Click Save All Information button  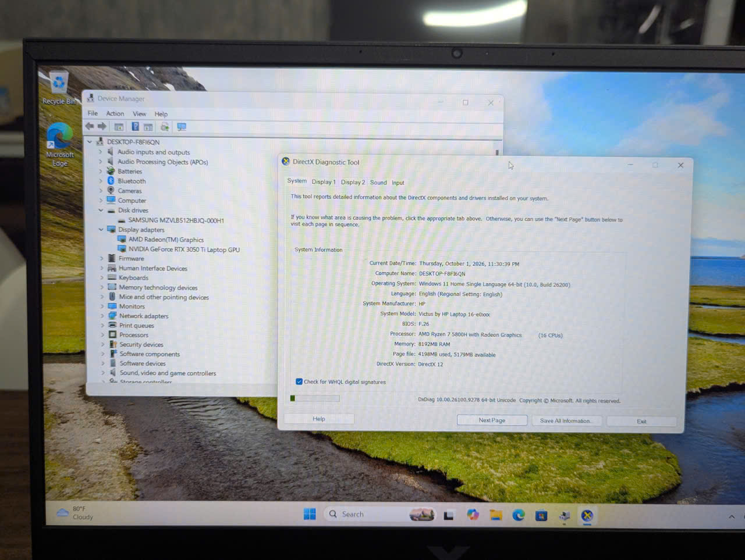(565, 420)
